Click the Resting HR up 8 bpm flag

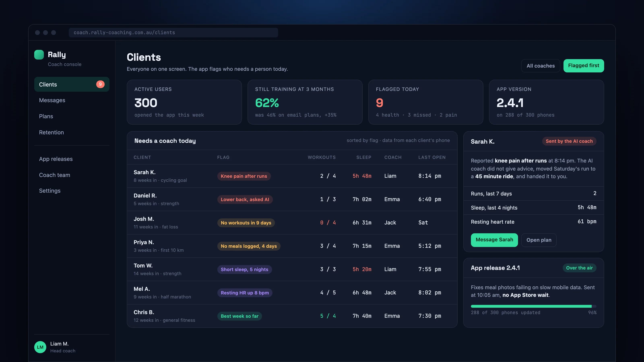[x=245, y=293]
